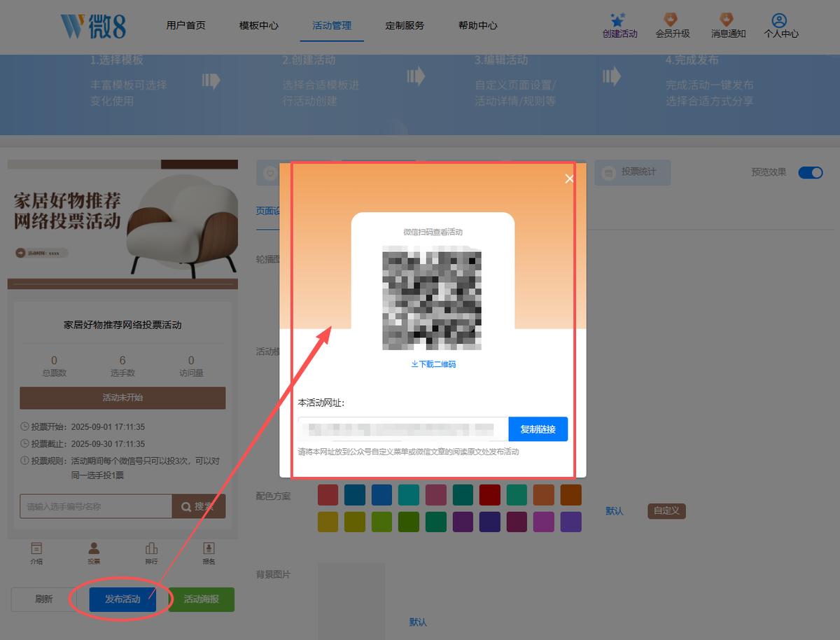
Task: Pick the pink-rose color swatch
Action: pyautogui.click(x=436, y=495)
